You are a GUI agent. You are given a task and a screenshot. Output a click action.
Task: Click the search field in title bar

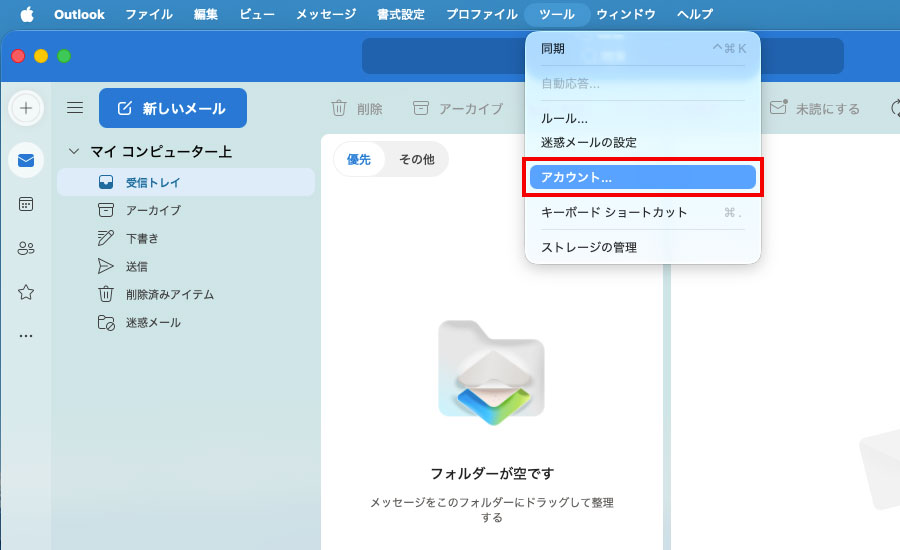603,56
